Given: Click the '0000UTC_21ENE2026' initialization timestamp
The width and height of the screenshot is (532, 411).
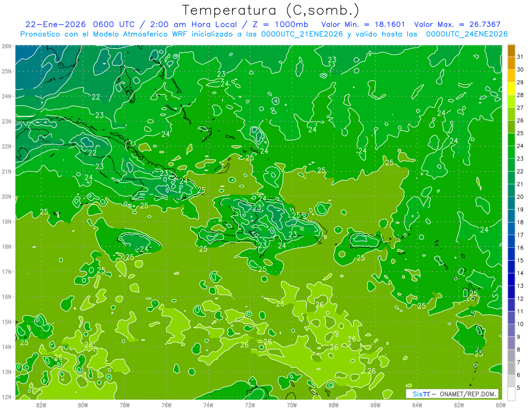Looking at the screenshot, I should [302, 34].
